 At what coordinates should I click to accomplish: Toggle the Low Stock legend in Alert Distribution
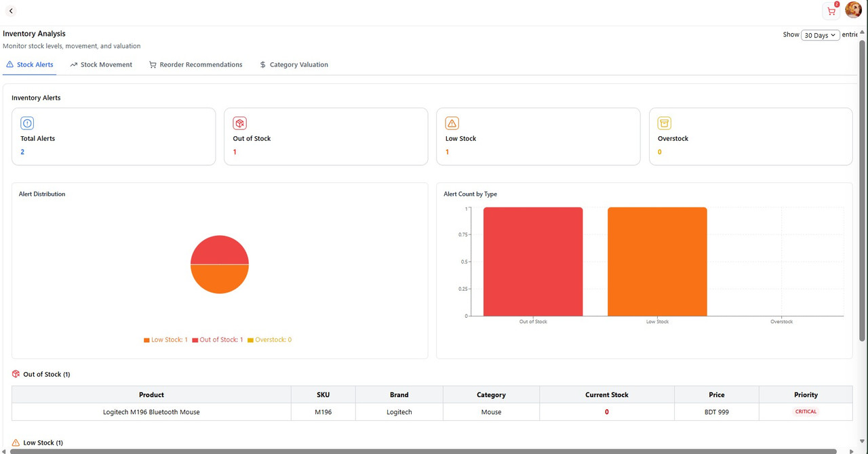pos(165,339)
